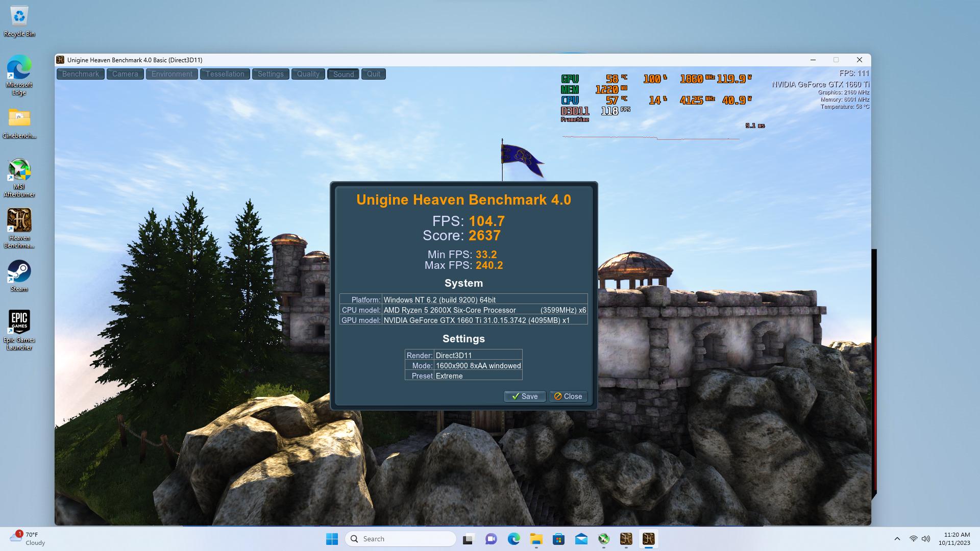Select Heaven Benchmark desktop shortcut
Image resolution: width=980 pixels, height=551 pixels.
click(x=19, y=229)
